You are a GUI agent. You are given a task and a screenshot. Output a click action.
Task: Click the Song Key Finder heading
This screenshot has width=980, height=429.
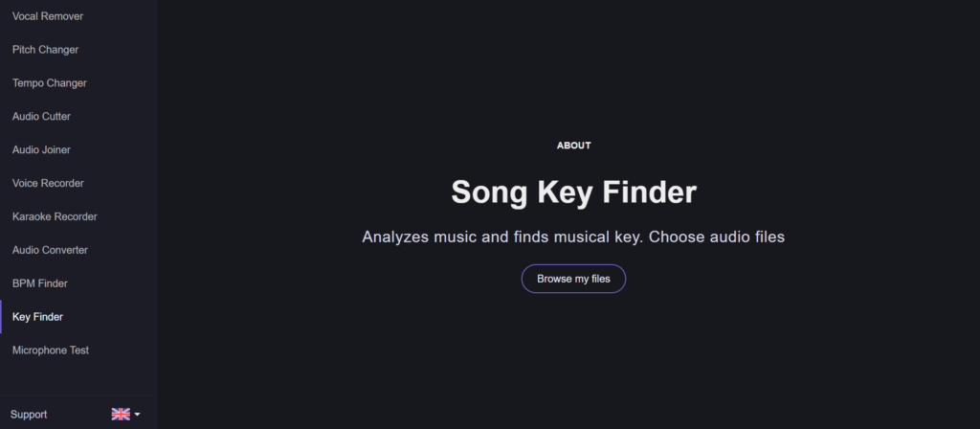574,192
